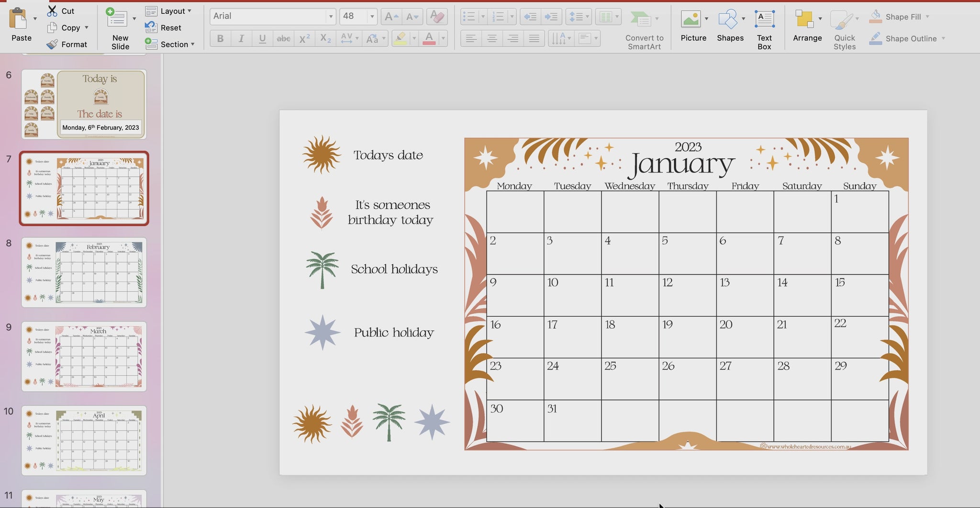Increase font size with larger A
The image size is (980, 508).
tap(391, 17)
